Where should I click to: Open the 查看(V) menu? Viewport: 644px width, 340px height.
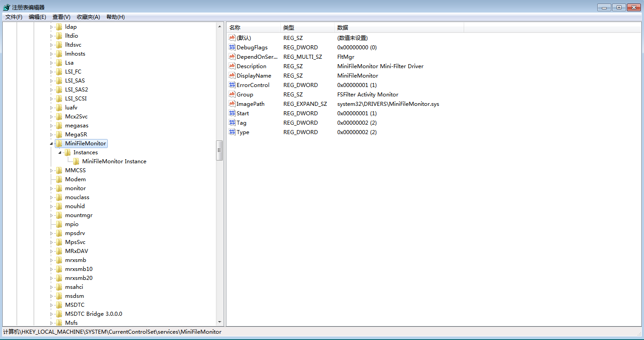[x=62, y=17]
